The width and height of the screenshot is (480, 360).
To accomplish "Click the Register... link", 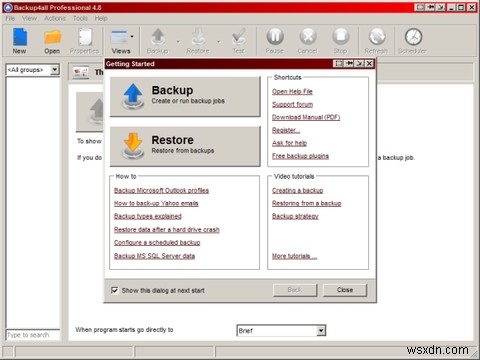I will coord(286,130).
